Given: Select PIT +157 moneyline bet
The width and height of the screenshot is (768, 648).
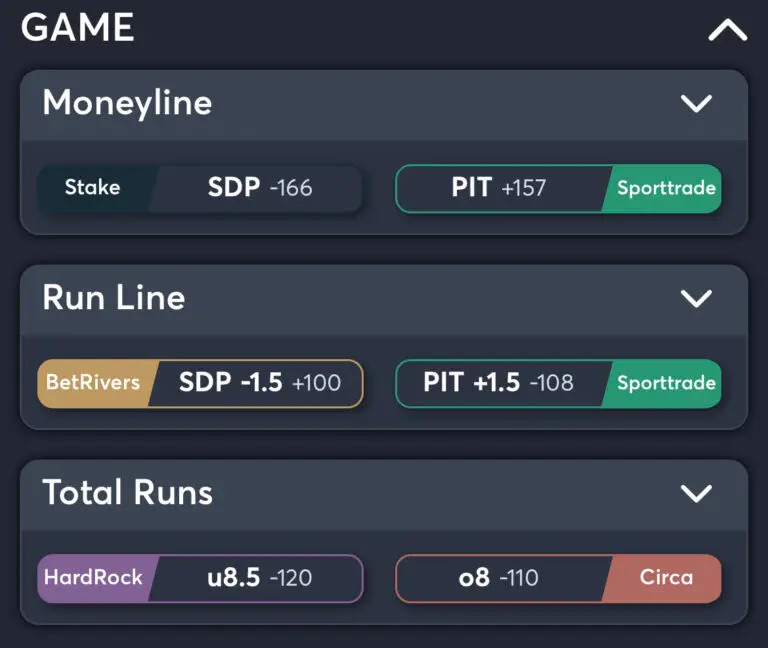Looking at the screenshot, I should tap(498, 188).
